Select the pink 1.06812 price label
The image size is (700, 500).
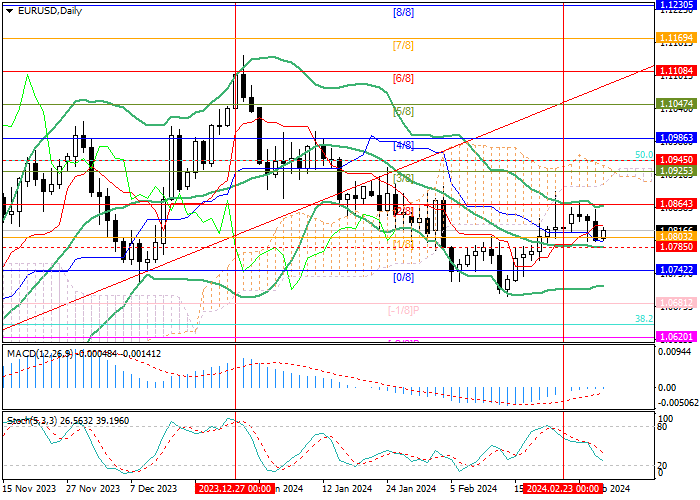click(676, 303)
